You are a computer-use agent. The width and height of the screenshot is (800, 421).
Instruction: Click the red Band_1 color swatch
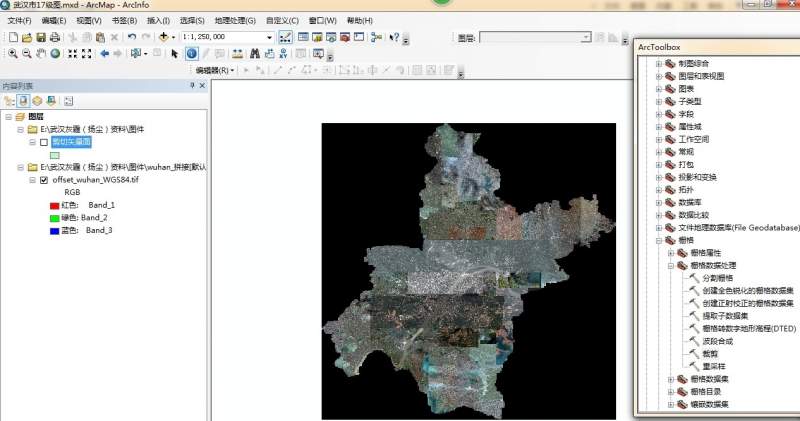click(x=55, y=205)
